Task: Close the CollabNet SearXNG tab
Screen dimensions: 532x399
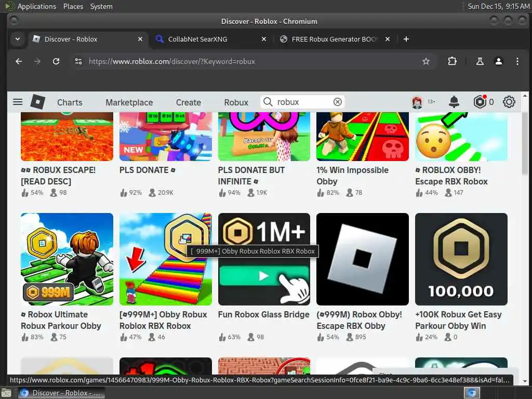Action: pyautogui.click(x=263, y=39)
